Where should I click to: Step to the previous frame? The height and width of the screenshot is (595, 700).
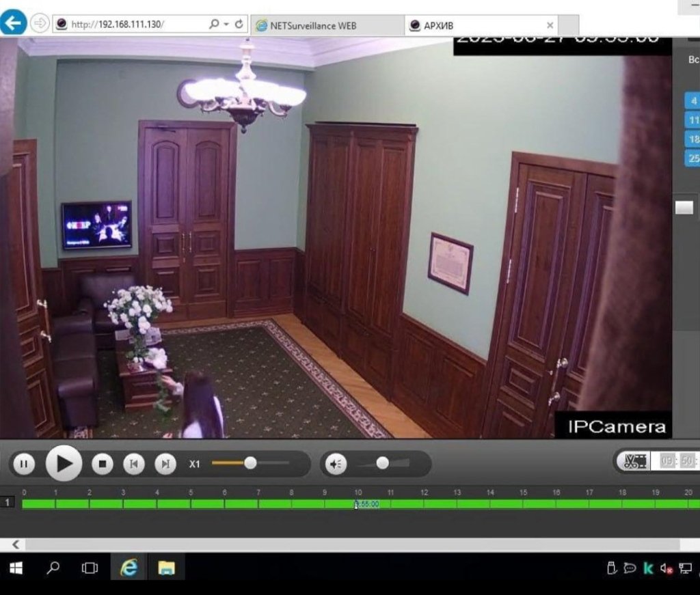134,465
